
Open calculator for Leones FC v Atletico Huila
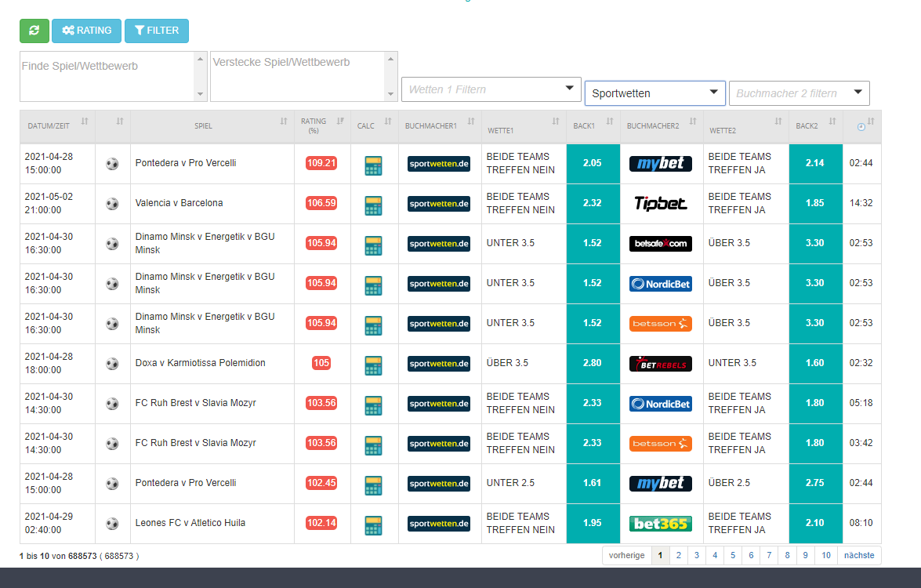coord(374,525)
